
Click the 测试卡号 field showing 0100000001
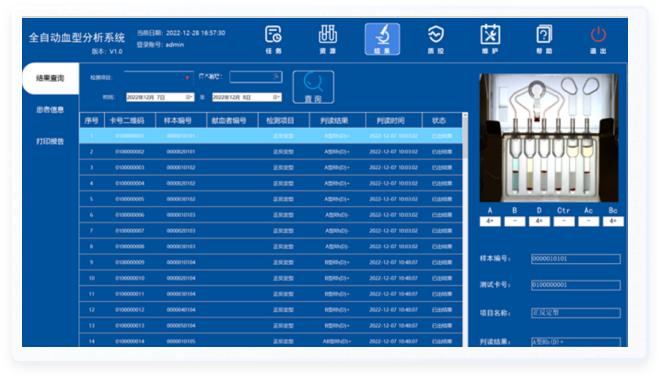(x=576, y=285)
